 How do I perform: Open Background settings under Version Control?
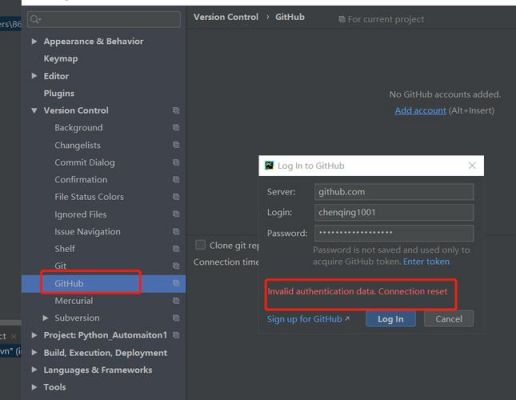(x=79, y=128)
